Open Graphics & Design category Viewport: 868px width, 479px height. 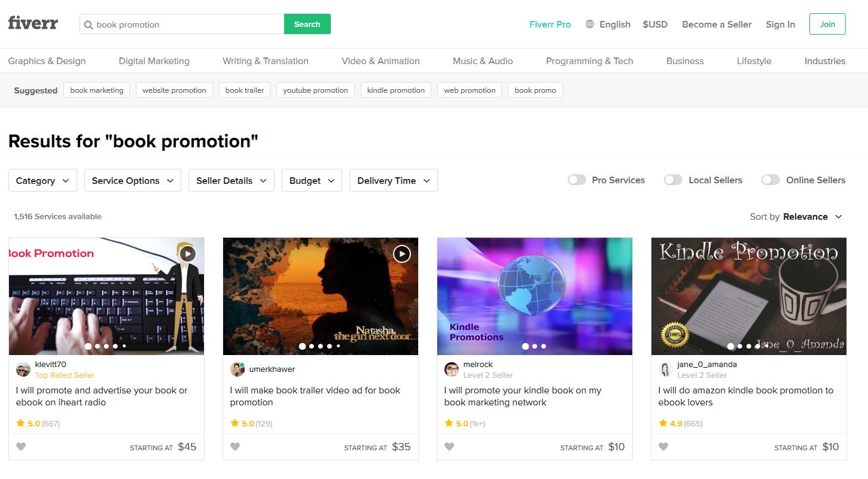47,61
